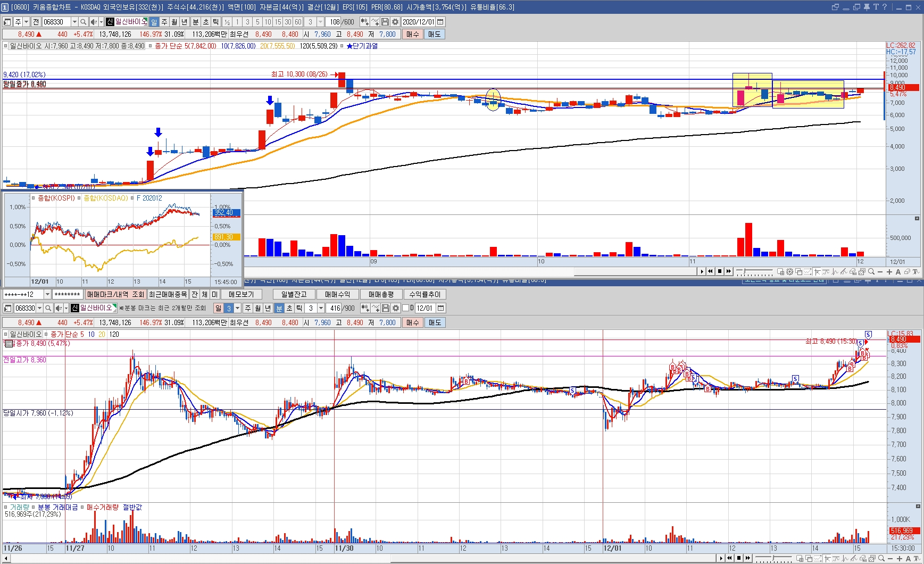Click panel layout icon at top-left toolbar
This screenshot has height=564, width=924.
(x=7, y=22)
